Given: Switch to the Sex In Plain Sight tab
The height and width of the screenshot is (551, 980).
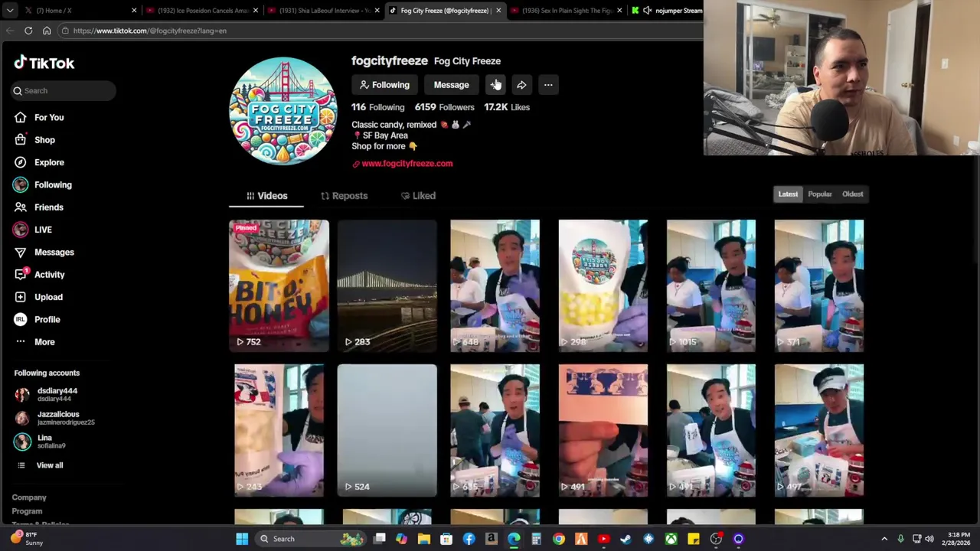Looking at the screenshot, I should click(565, 11).
